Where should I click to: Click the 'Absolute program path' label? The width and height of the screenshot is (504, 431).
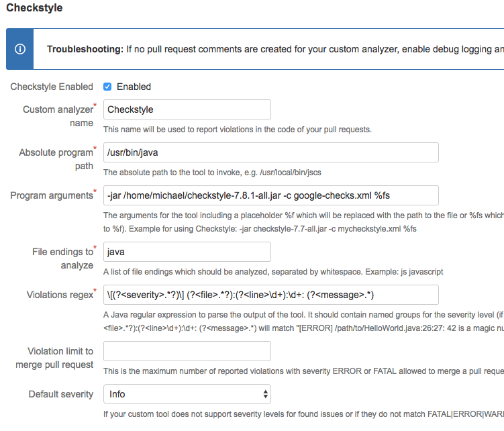56,158
